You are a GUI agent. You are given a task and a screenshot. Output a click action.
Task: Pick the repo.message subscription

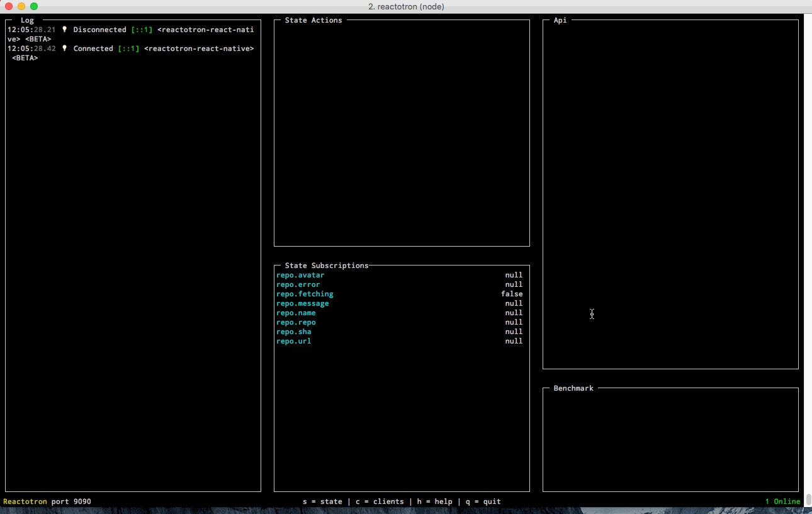tap(302, 303)
